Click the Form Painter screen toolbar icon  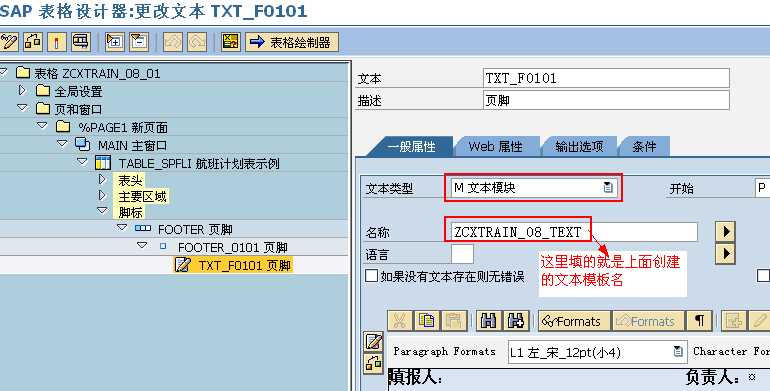pyautogui.click(x=81, y=42)
